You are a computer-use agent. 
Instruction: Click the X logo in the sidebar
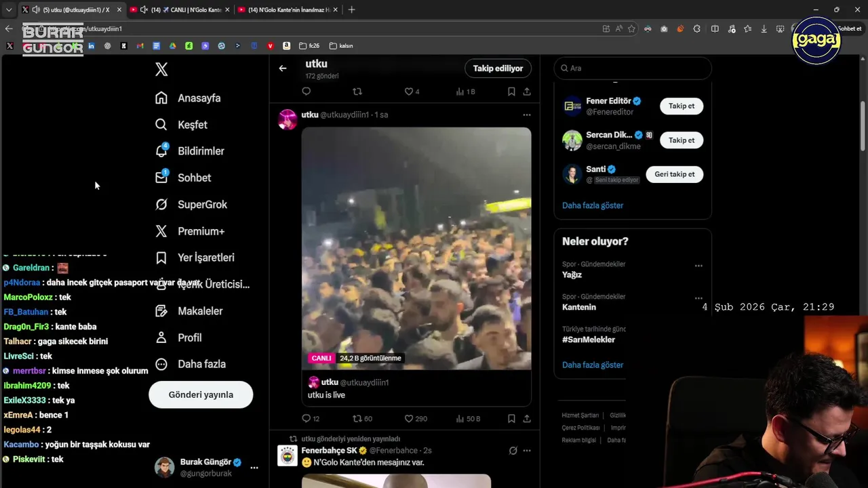tap(161, 69)
